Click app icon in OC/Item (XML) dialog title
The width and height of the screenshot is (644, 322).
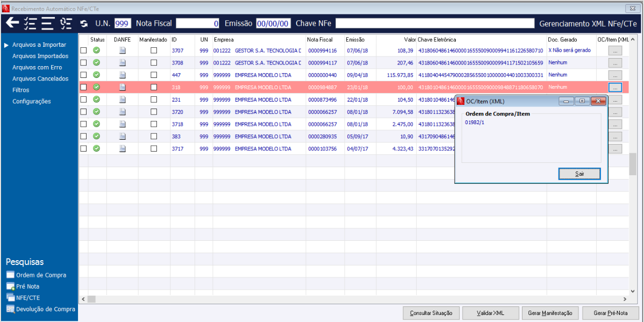point(461,102)
